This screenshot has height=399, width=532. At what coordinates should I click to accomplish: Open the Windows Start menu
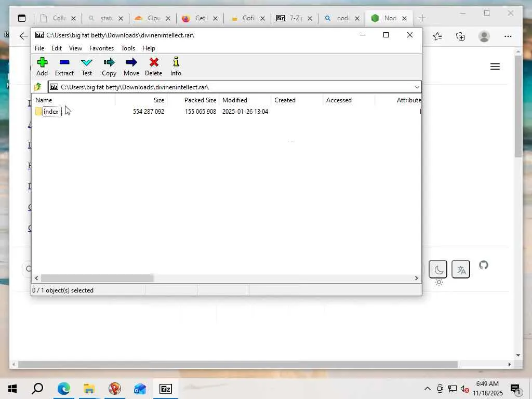[x=12, y=389]
